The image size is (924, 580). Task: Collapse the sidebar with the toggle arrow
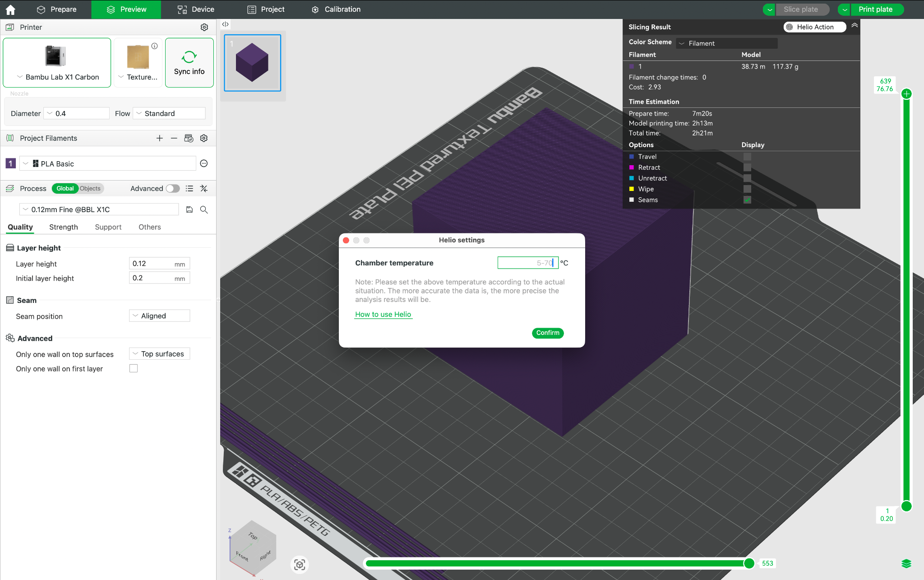[225, 24]
